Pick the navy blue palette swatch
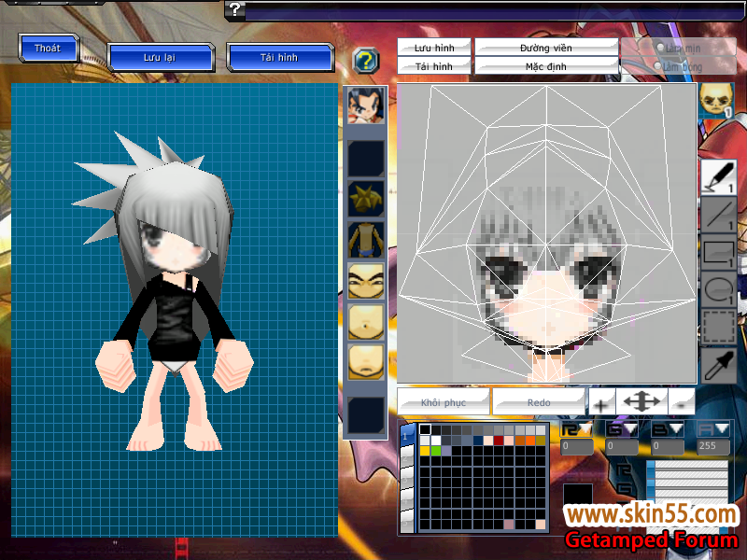This screenshot has height=560, width=747. point(477,440)
